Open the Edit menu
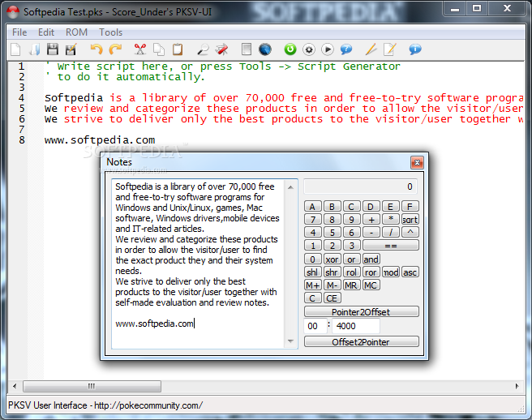This screenshot has width=532, height=420. [46, 32]
